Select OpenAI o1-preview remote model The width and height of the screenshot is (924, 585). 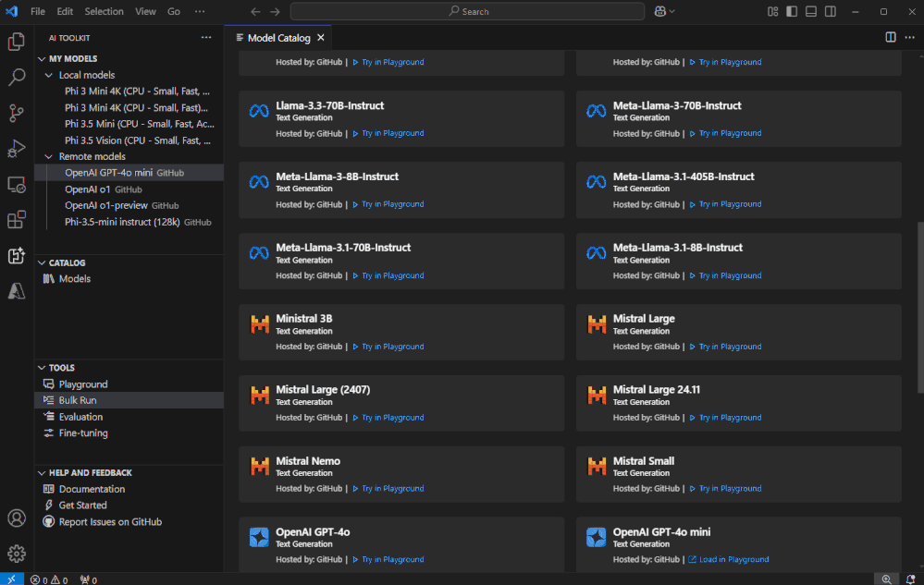[129, 205]
